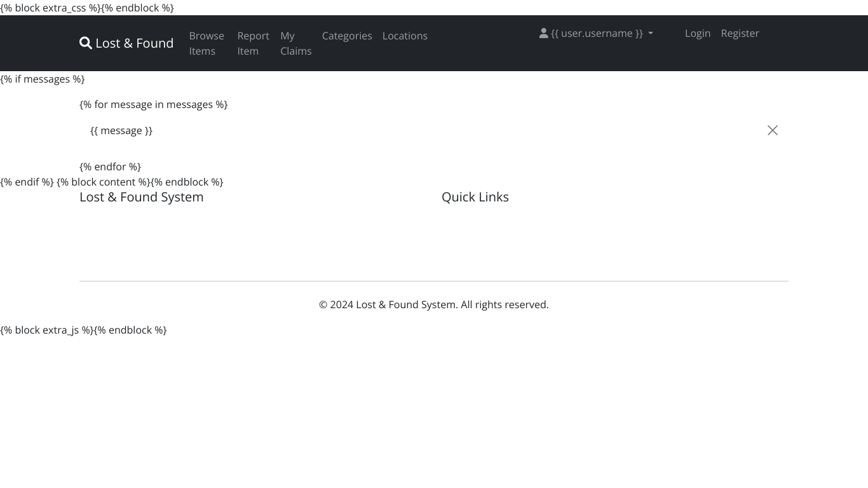Click the Register link
Screen dimensions: 868x488
[740, 33]
